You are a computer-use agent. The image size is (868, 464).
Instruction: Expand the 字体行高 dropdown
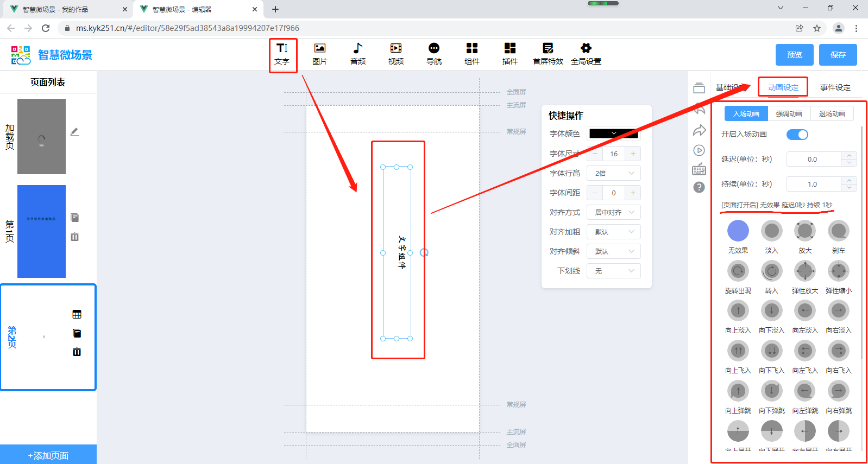pyautogui.click(x=613, y=173)
